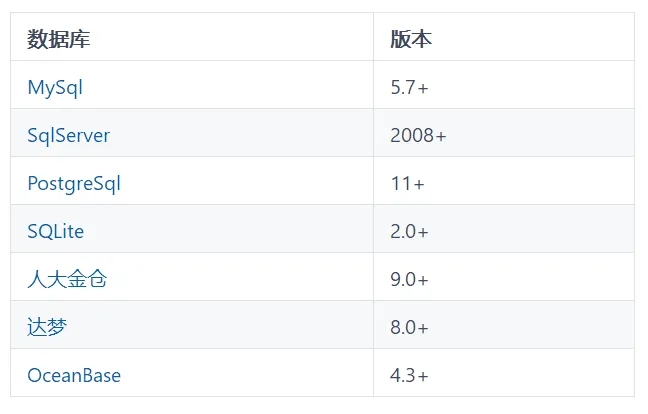Open the SQLite link
This screenshot has height=414, width=648.
(x=55, y=231)
